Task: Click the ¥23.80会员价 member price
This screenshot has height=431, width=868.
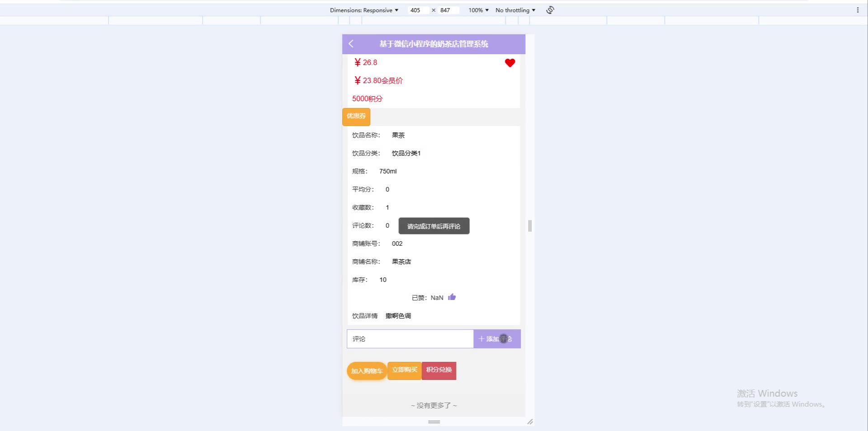Action: point(378,80)
